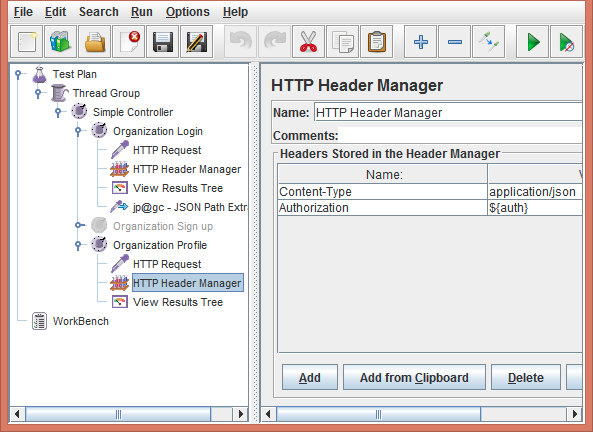
Task: Select the Thread Group spool icon
Action: point(59,93)
